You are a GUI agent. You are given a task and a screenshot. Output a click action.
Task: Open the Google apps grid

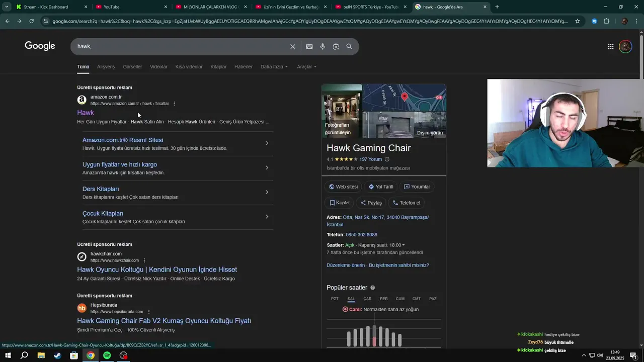pyautogui.click(x=610, y=46)
